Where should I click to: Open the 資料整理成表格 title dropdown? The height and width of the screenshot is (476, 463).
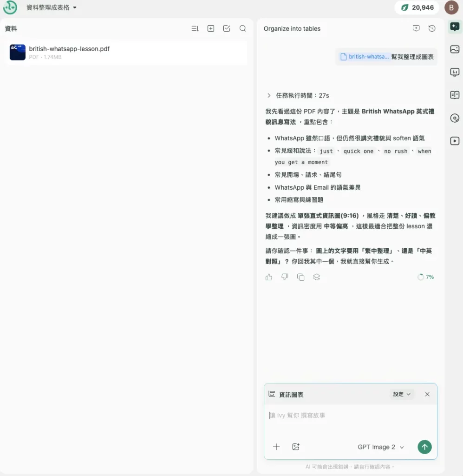pos(51,7)
